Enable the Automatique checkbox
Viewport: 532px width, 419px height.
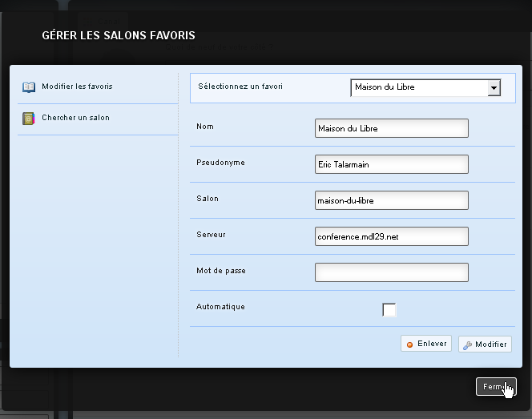(389, 310)
